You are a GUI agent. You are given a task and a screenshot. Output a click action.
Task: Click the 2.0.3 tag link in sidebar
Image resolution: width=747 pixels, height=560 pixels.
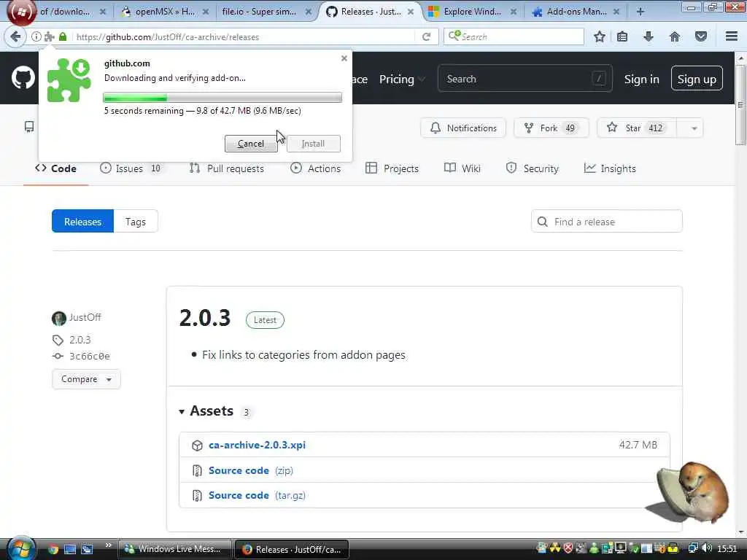pyautogui.click(x=80, y=340)
